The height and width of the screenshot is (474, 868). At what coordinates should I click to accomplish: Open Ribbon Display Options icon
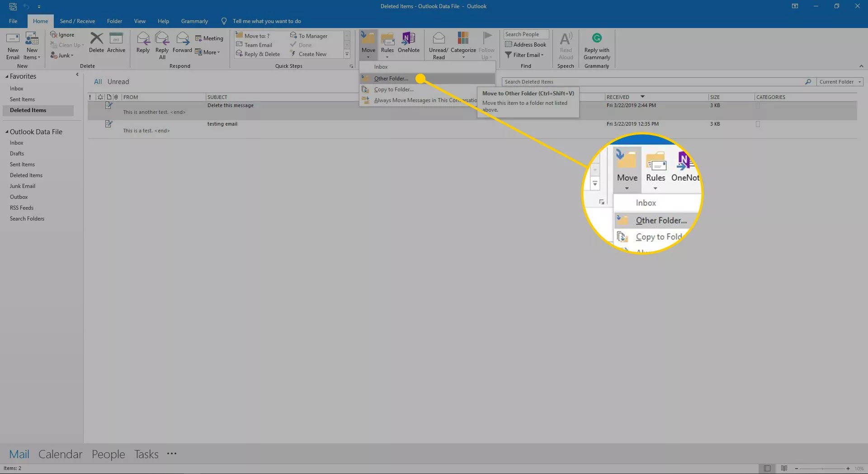[795, 6]
